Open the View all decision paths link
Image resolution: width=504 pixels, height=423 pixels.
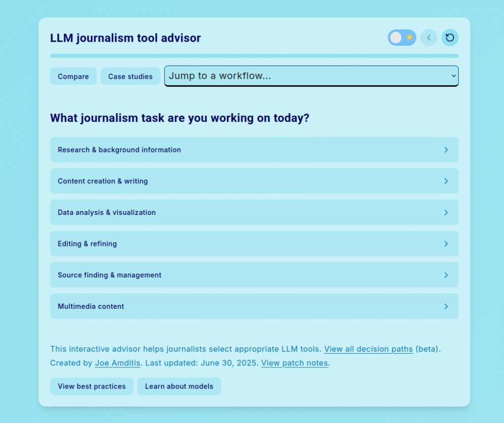click(368, 349)
